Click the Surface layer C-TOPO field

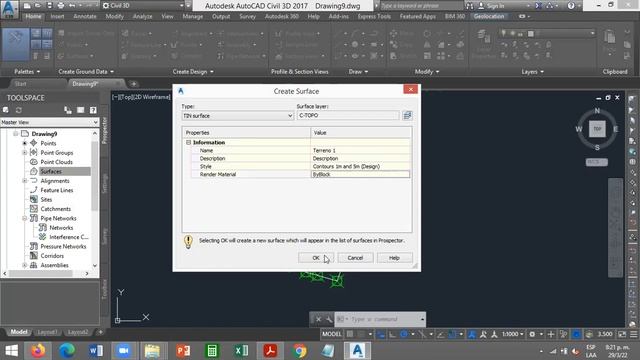coord(348,116)
